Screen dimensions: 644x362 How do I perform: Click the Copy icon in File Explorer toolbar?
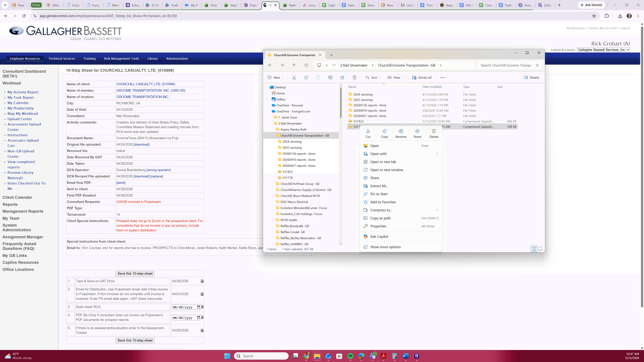306,77
